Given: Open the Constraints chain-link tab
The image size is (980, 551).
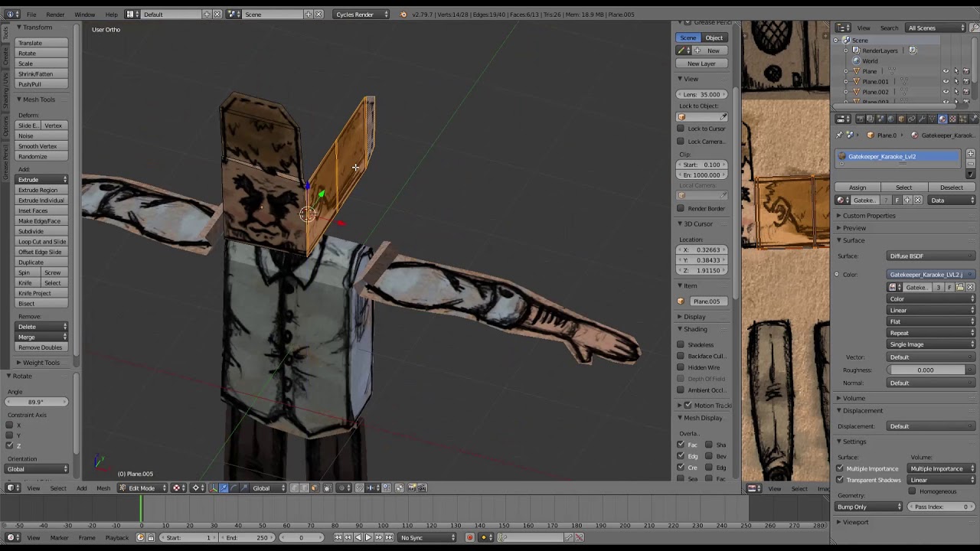Looking at the screenshot, I should (911, 119).
